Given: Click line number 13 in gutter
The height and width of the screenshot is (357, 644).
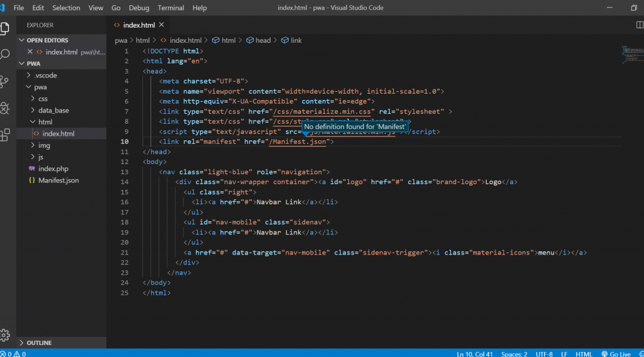Looking at the screenshot, I should 125,172.
